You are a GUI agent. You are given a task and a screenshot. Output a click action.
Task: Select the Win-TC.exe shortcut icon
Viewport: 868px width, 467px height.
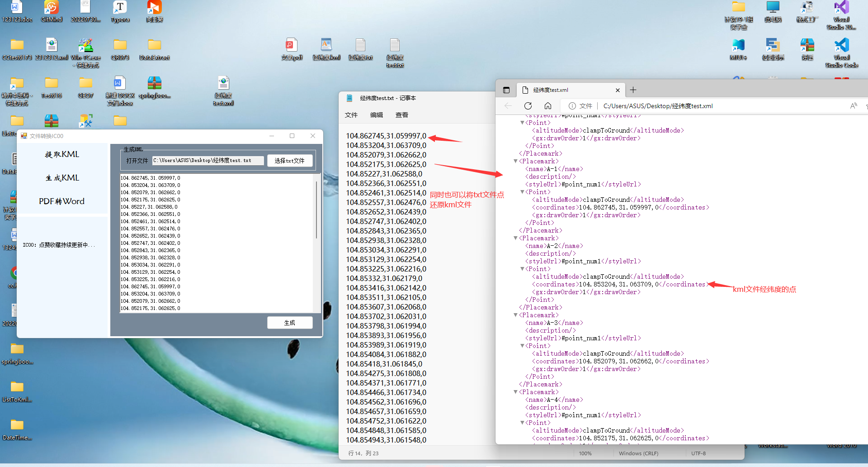pos(85,52)
